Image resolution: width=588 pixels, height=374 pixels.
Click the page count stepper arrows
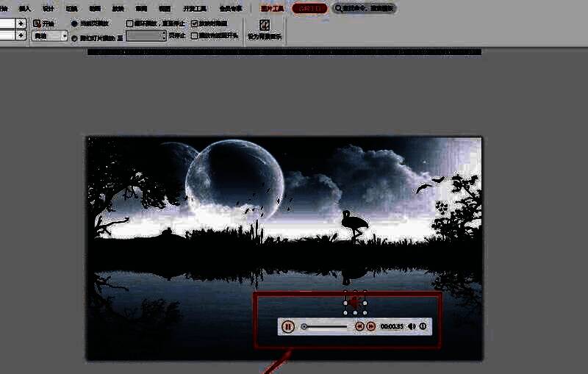tap(163, 35)
